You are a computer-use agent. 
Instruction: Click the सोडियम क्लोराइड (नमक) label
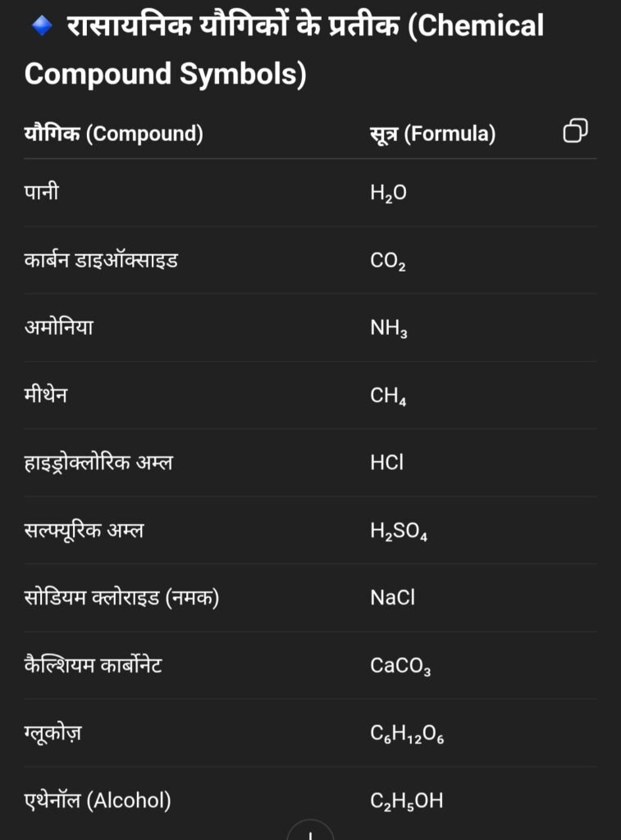tap(121, 597)
